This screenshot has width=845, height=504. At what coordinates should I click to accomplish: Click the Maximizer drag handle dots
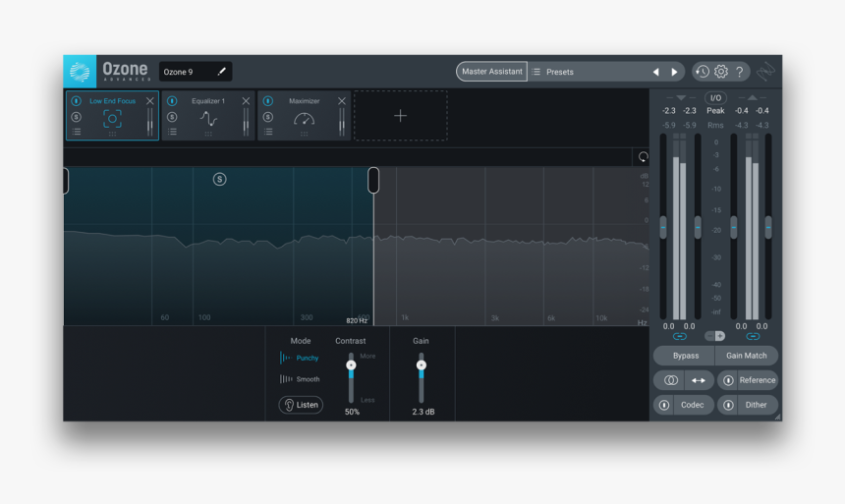[x=304, y=135]
